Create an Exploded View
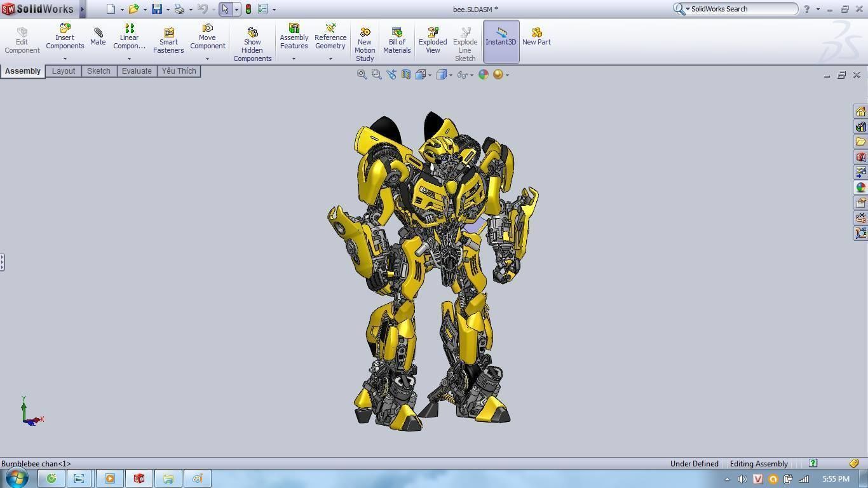The image size is (868, 488). (433, 41)
